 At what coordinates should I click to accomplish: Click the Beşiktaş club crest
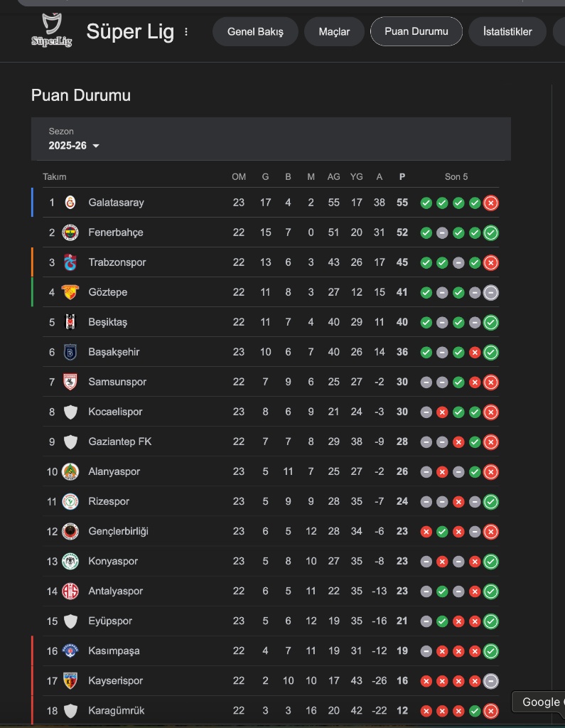tap(70, 322)
